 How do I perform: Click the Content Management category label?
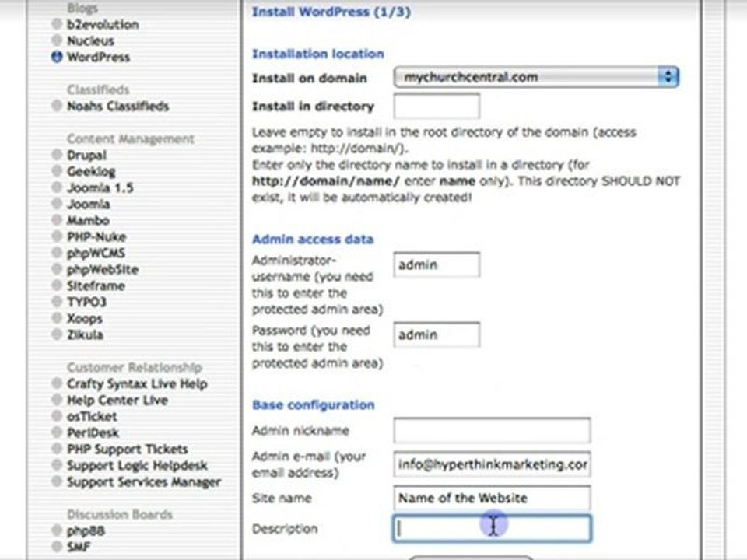tap(131, 139)
